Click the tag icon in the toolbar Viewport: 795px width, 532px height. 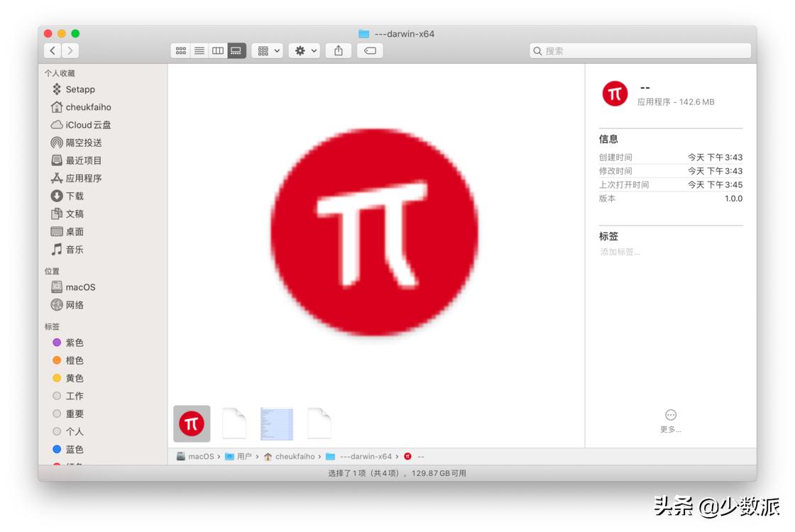point(369,50)
